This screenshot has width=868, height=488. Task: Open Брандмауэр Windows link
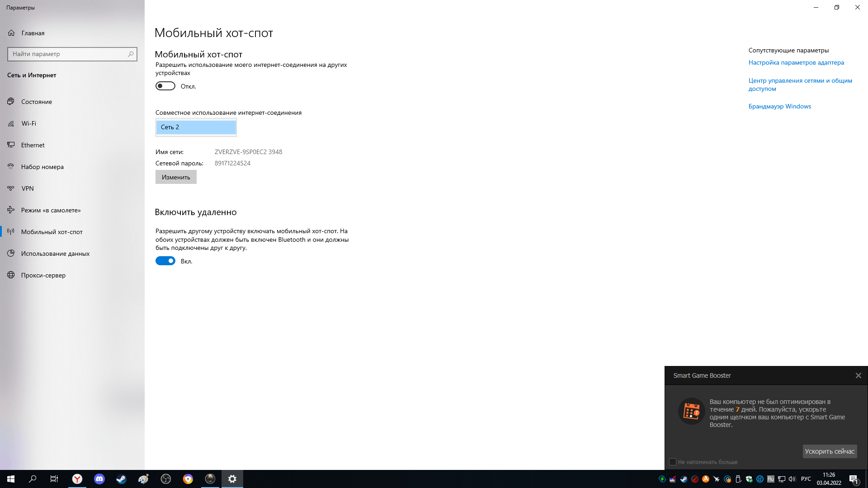coord(780,106)
